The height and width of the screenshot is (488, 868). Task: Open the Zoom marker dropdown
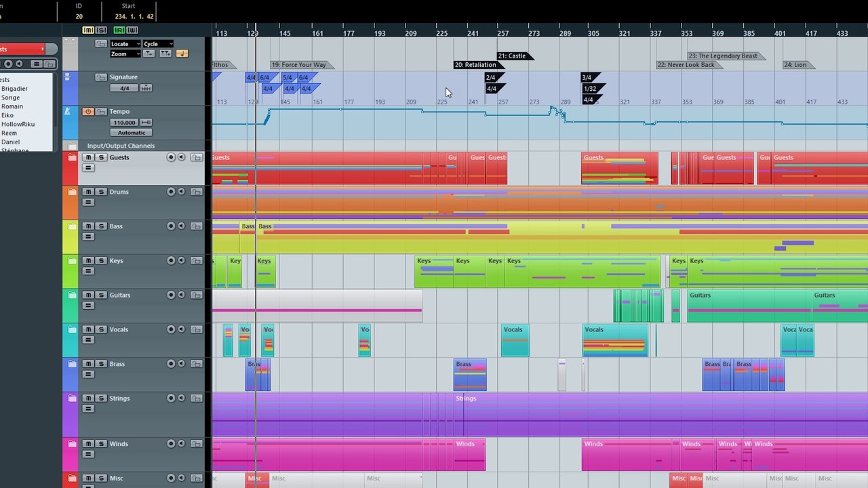[124, 54]
